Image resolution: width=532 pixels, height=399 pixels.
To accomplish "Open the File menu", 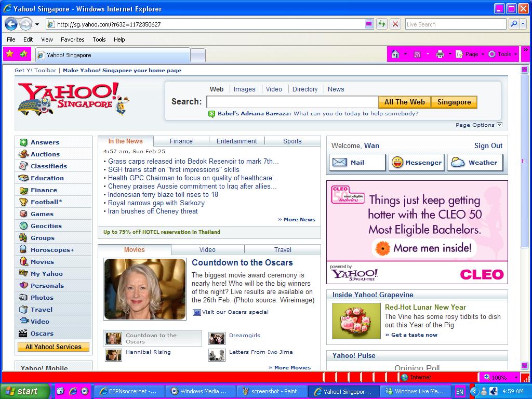I will coord(11,39).
